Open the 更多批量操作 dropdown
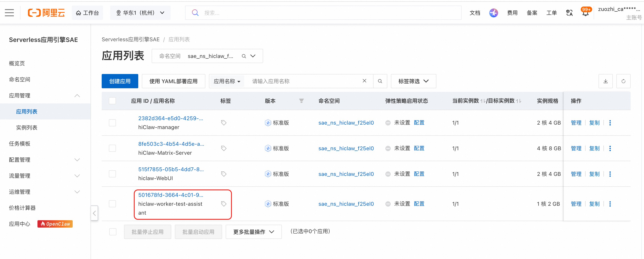Viewport: 644px width, 259px height. click(x=254, y=232)
